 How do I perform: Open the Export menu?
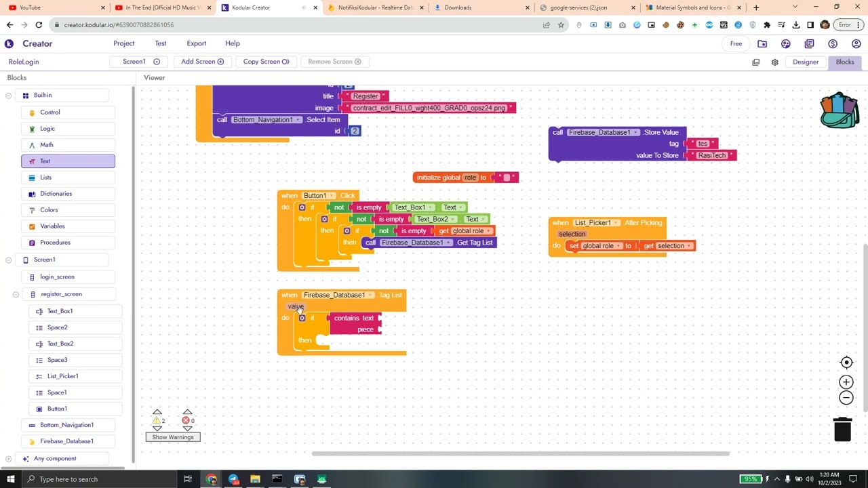(197, 43)
